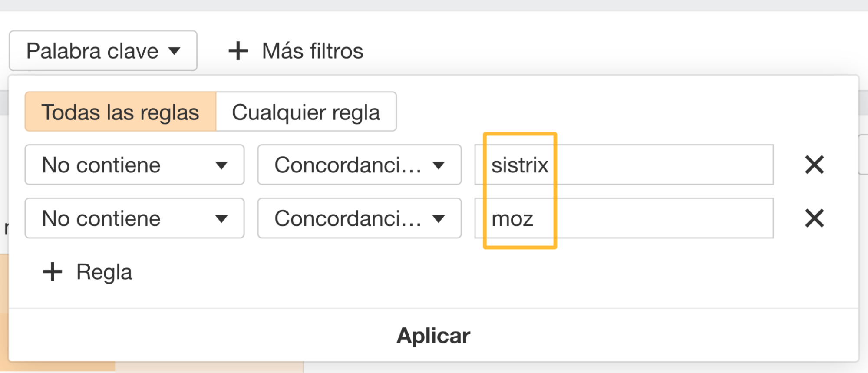Click the plus icon next to Regla

point(52,272)
